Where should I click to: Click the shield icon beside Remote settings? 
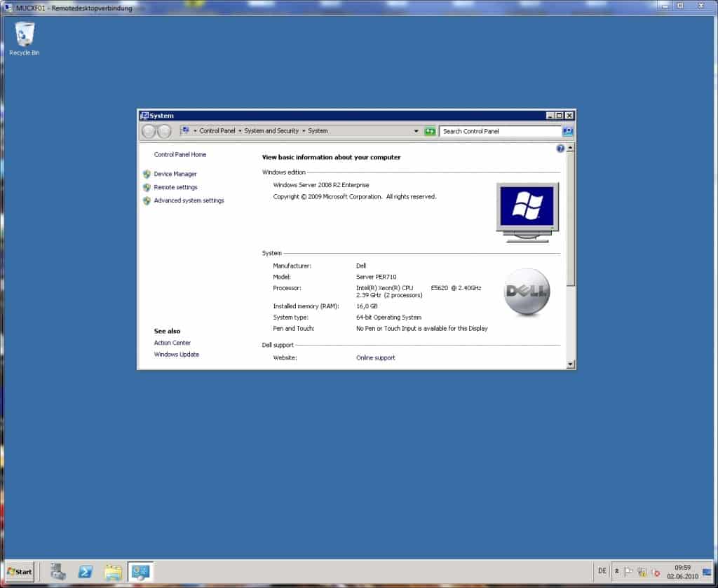(x=147, y=188)
